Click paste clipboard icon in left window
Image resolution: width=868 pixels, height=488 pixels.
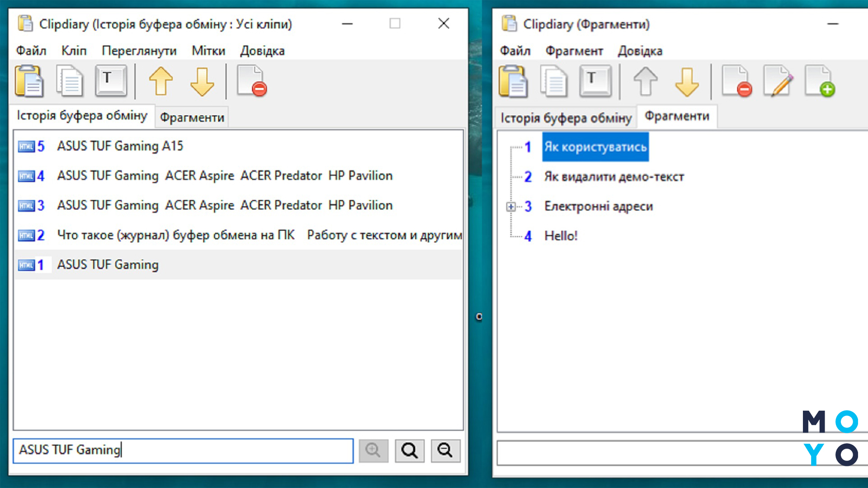29,81
